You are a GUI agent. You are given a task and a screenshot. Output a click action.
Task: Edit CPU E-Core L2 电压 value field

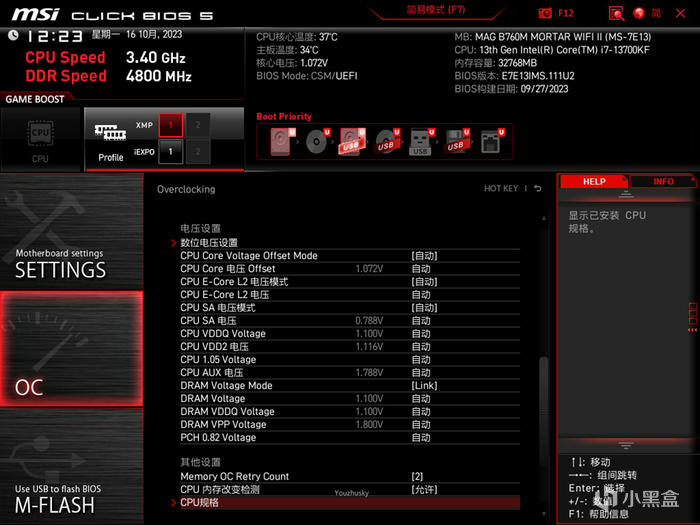click(x=421, y=295)
